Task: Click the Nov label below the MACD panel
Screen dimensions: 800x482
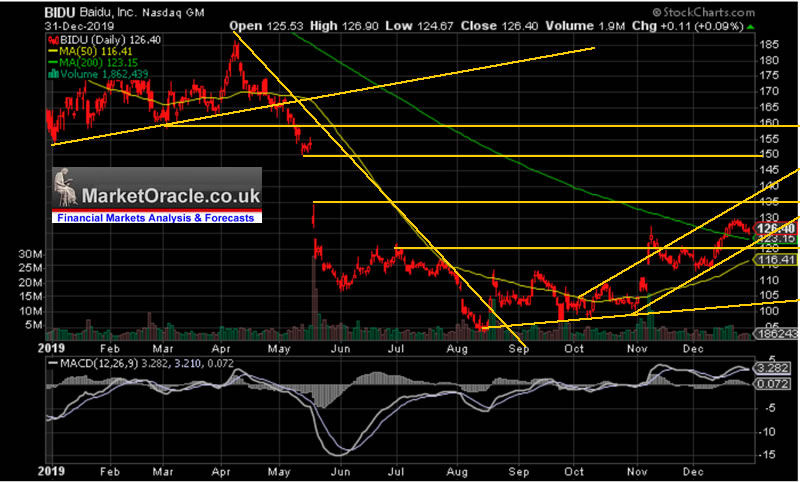Action: pos(637,470)
